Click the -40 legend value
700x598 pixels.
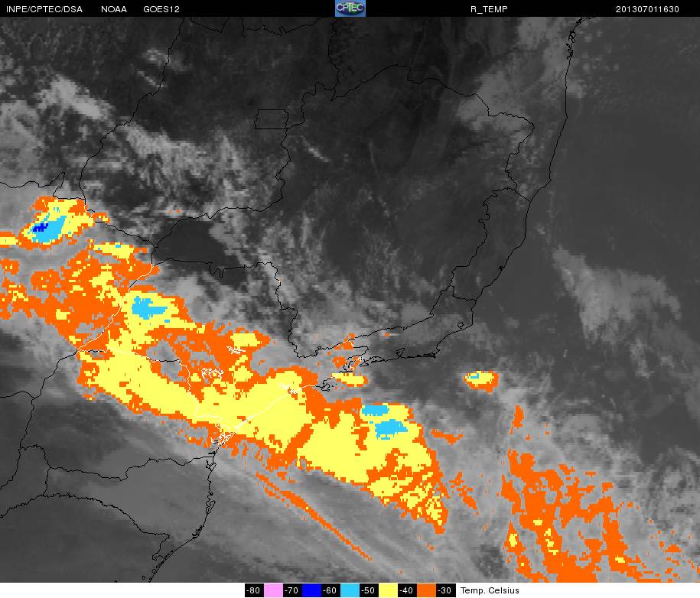[407, 590]
